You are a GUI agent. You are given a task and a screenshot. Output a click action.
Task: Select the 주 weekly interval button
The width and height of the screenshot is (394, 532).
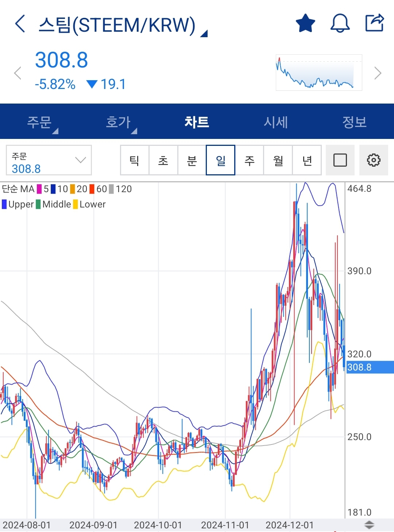point(249,160)
